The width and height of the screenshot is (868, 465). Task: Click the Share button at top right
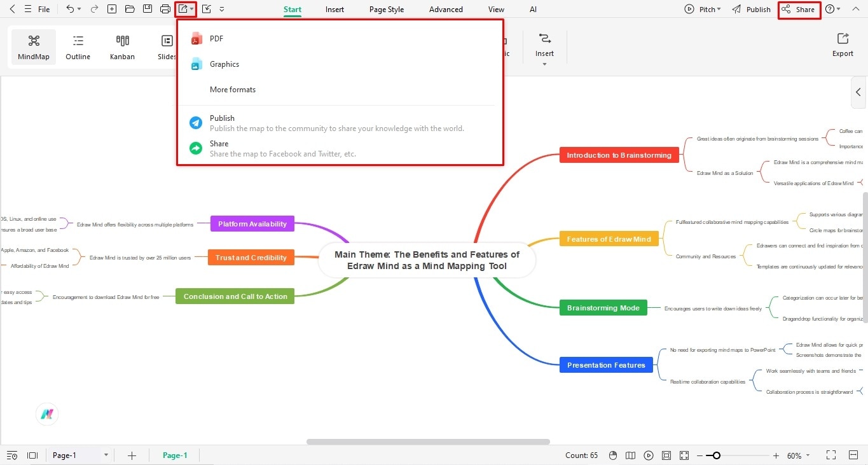coord(799,10)
